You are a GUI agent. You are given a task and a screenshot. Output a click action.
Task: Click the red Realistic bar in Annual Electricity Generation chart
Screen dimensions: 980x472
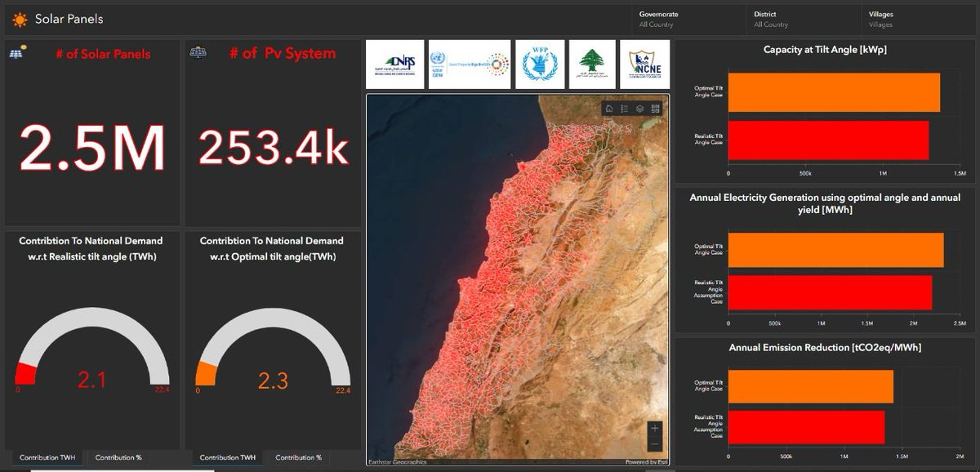[830, 292]
